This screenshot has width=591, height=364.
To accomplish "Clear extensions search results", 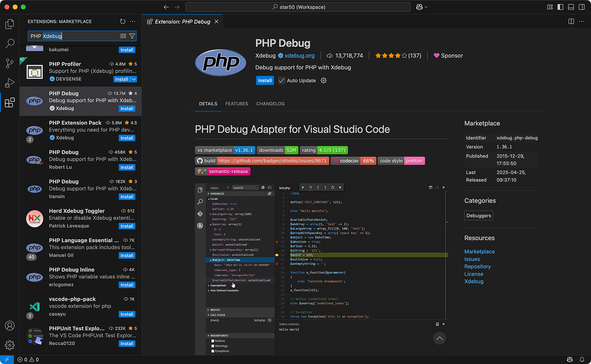I will point(123,36).
